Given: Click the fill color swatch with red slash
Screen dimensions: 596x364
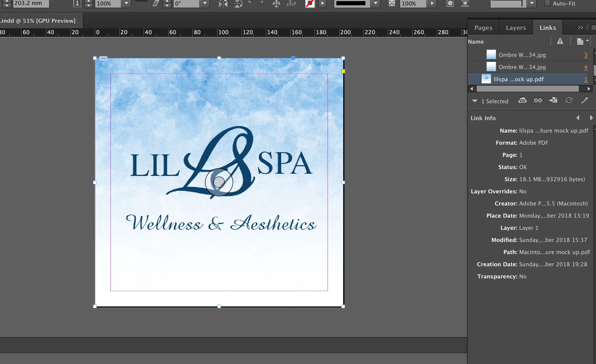Looking at the screenshot, I should pos(310,4).
